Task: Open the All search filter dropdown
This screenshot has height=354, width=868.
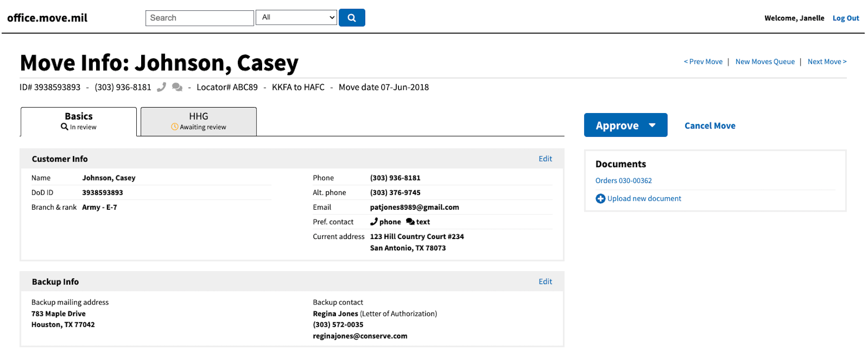Action: 296,18
